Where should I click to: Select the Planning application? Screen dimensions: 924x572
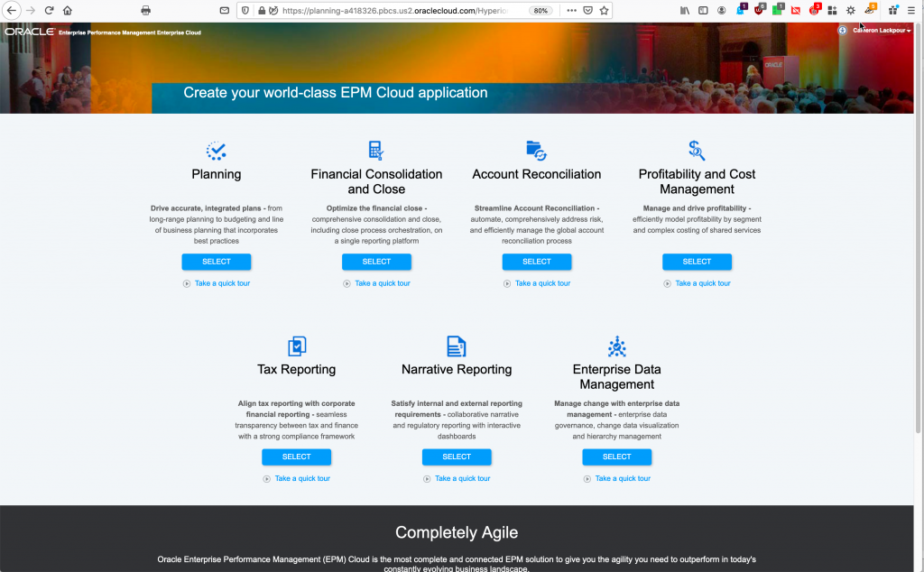click(217, 262)
